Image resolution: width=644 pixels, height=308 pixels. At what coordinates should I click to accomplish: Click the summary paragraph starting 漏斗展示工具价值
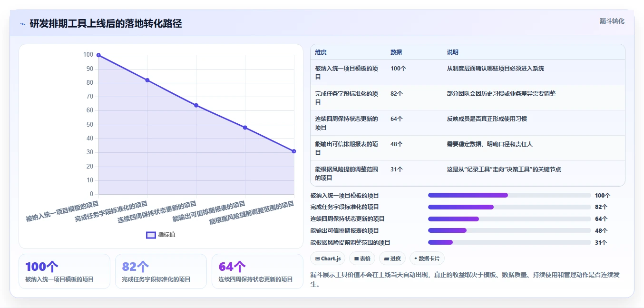[465, 279]
